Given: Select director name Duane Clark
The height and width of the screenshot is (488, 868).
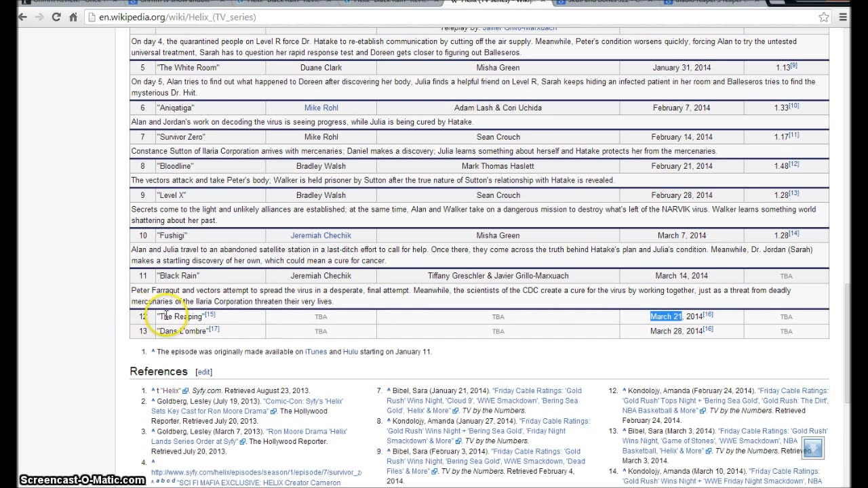Looking at the screenshot, I should 321,68.
